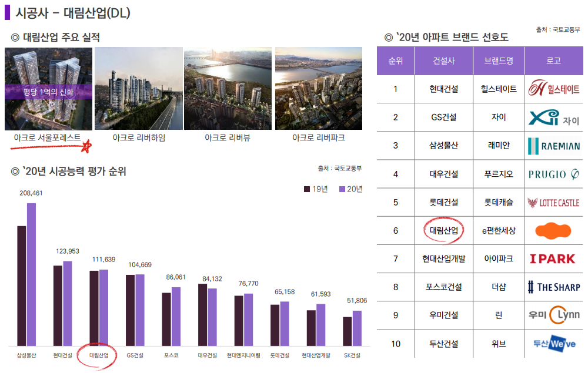Click the orange e편한세상 cloud logo
Viewport: 588px width, 373px height.
[x=553, y=231]
